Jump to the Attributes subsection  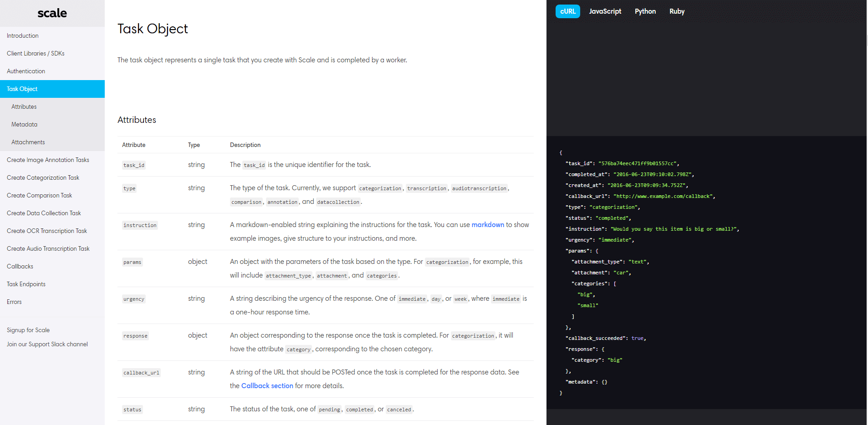pos(24,106)
